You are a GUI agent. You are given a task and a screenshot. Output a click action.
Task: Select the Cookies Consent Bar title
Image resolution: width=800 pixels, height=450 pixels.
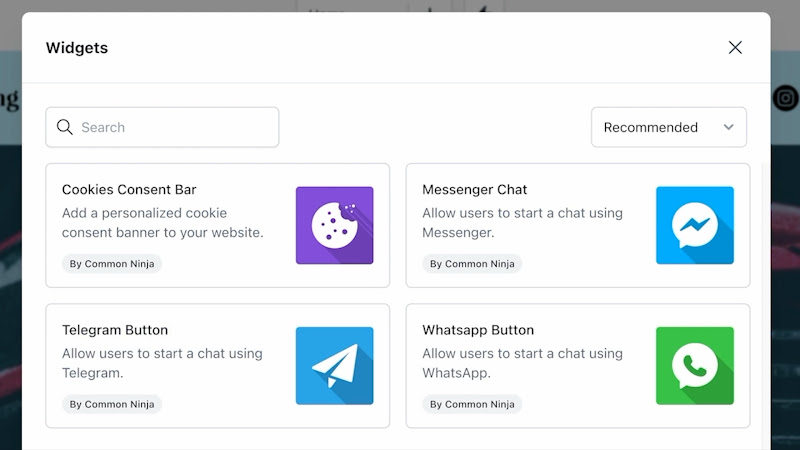[x=129, y=189]
